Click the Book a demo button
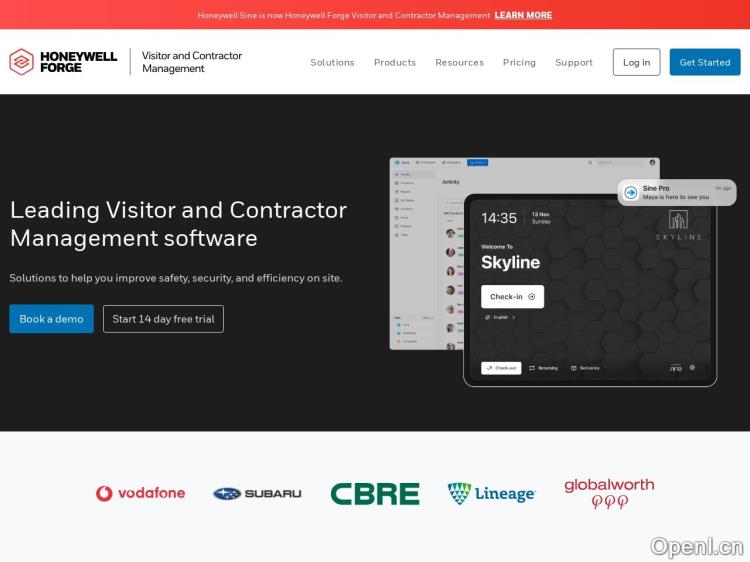Image resolution: width=750 pixels, height=562 pixels. pos(52,319)
